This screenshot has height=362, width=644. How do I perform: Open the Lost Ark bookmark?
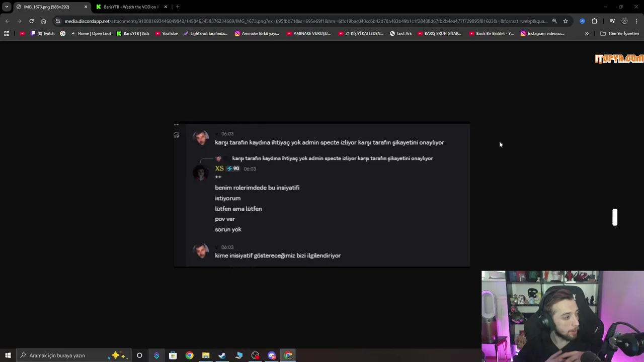(400, 34)
